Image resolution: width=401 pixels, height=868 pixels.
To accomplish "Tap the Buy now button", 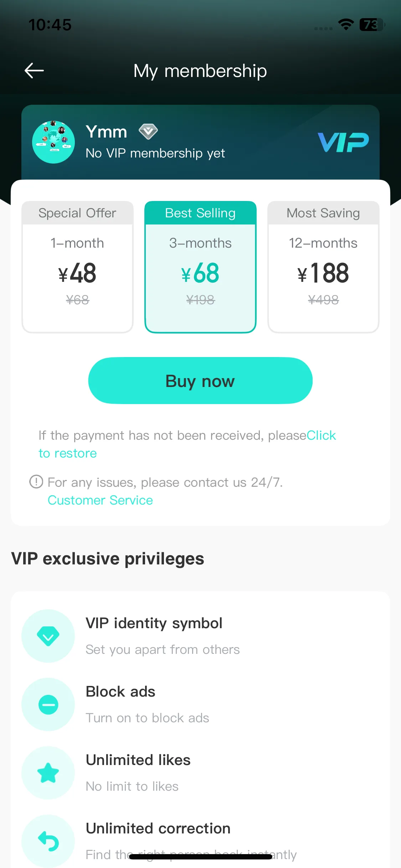I will pyautogui.click(x=200, y=381).
